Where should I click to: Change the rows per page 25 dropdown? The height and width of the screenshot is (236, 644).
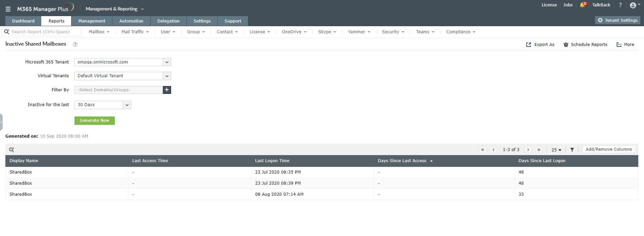pos(556,150)
